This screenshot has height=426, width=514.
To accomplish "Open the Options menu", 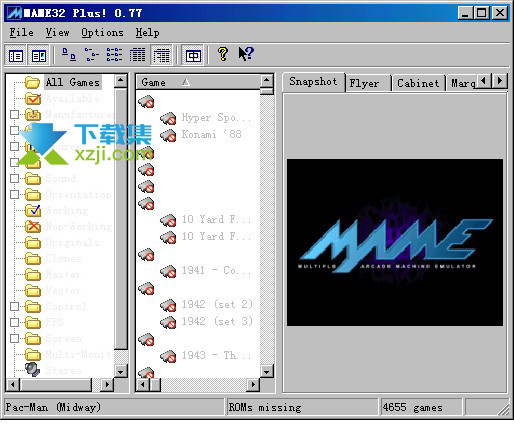I will (x=102, y=32).
